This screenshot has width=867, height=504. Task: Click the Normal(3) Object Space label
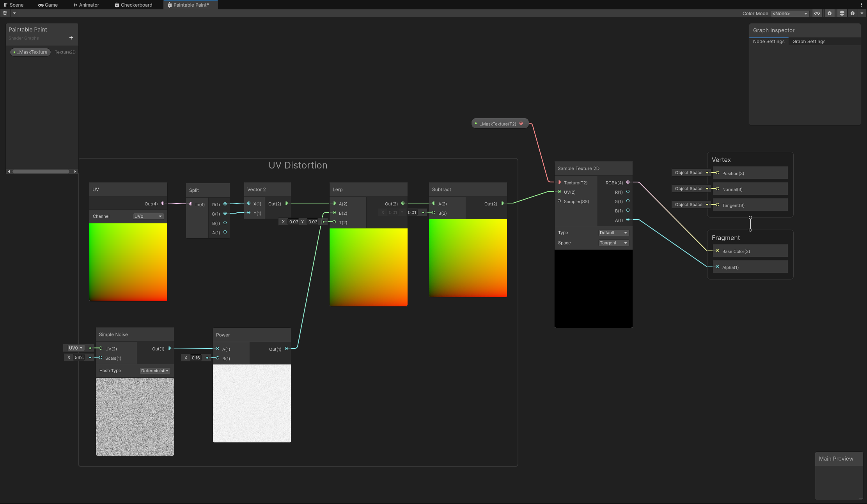pyautogui.click(x=688, y=189)
